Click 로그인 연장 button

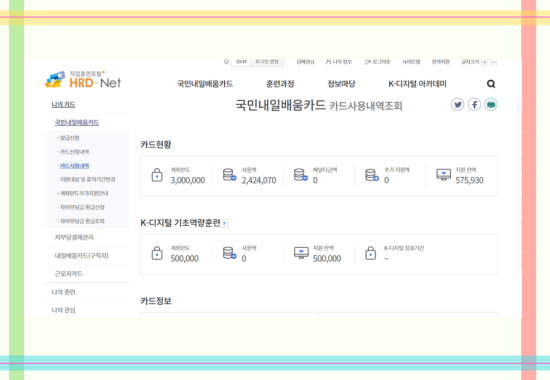tap(267, 62)
